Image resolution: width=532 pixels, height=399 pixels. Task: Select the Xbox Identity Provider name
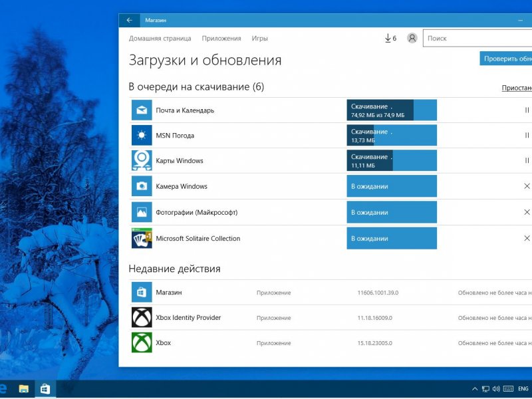click(x=188, y=318)
